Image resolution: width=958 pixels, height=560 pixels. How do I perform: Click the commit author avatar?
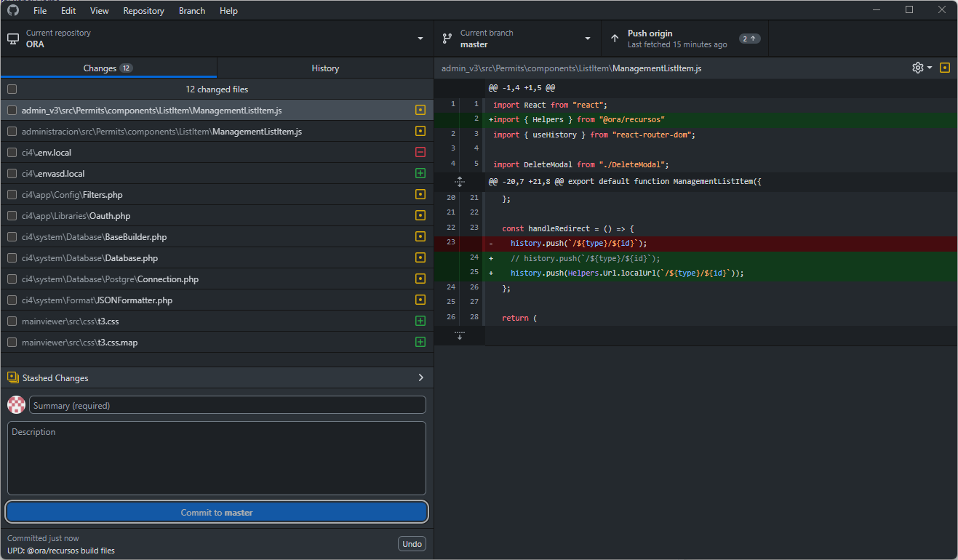click(16, 405)
